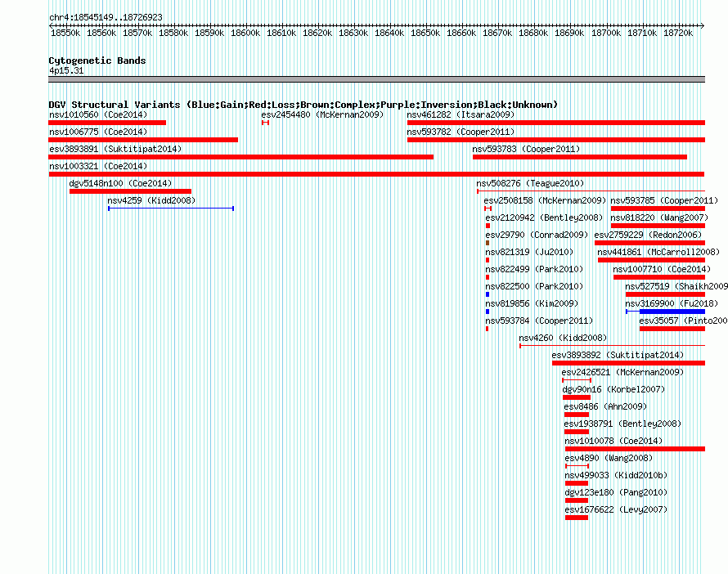Click nsv822499 (Park2010) label
Image resolution: width=728 pixels, height=574 pixels.
tap(534, 269)
